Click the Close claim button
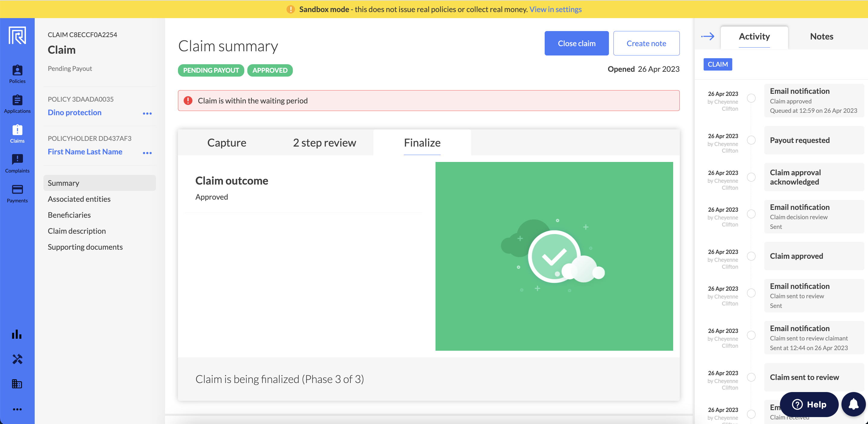This screenshot has width=868, height=424. (x=576, y=43)
